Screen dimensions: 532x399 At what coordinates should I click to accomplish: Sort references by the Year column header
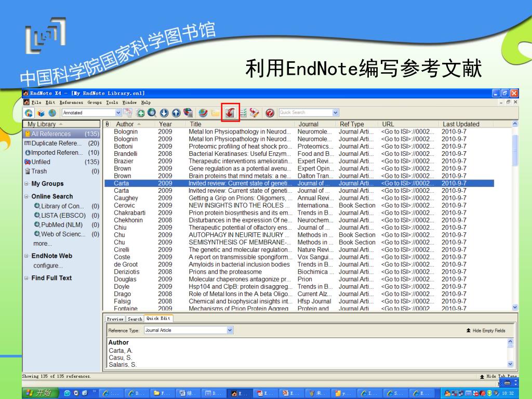pyautogui.click(x=170, y=124)
